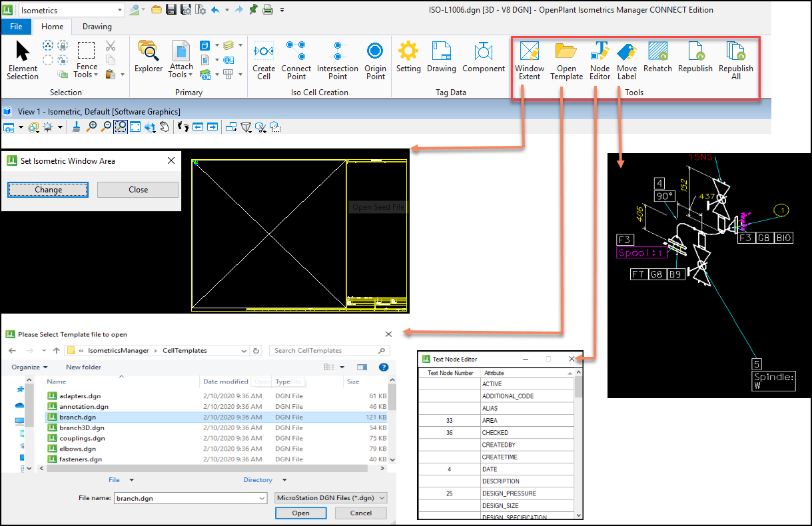Screen dimensions: 812x526
Task: Toggle the active Window Area tool
Action: coord(121,127)
